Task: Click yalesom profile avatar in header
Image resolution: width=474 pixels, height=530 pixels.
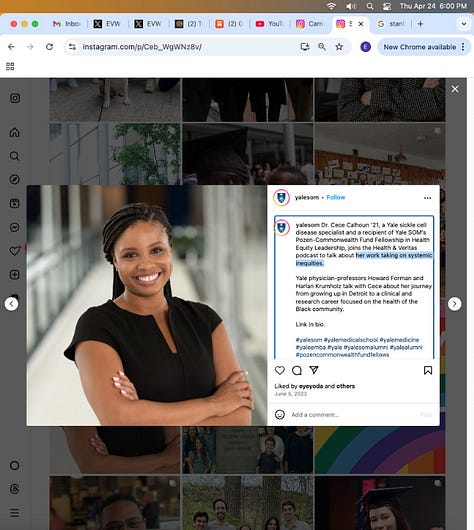Action: coord(281,197)
